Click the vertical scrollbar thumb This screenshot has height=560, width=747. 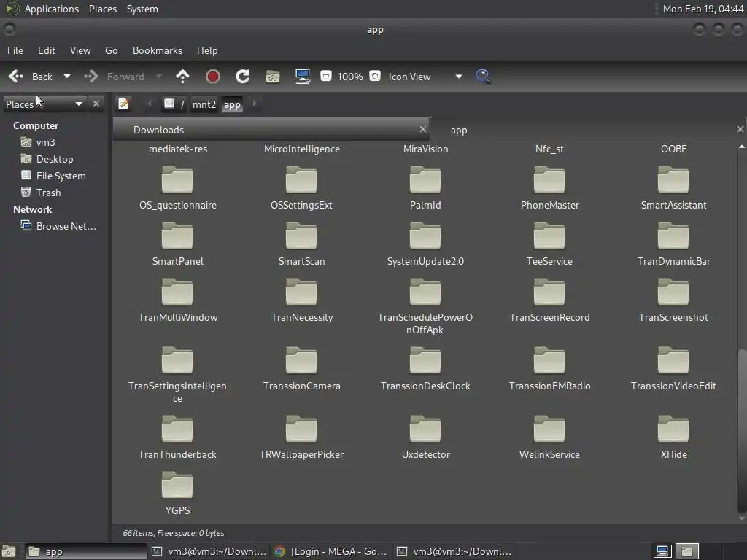click(x=741, y=431)
